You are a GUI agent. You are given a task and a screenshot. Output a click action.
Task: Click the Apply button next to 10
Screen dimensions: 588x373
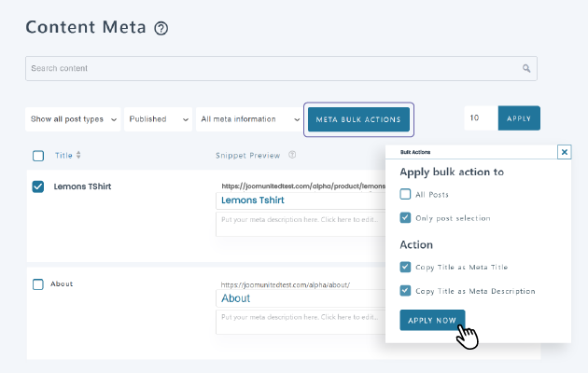(518, 118)
